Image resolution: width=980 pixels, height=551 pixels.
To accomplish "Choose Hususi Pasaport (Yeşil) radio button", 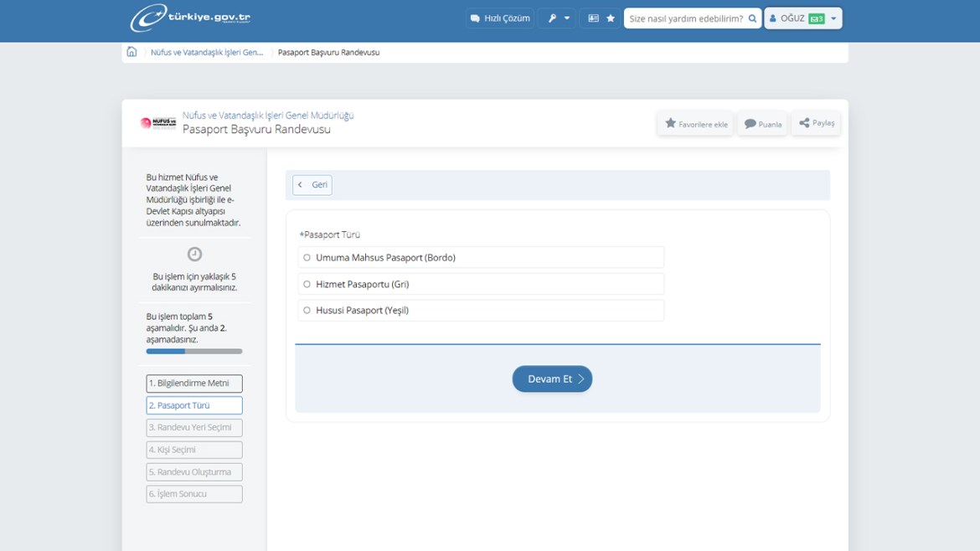I will tap(307, 311).
